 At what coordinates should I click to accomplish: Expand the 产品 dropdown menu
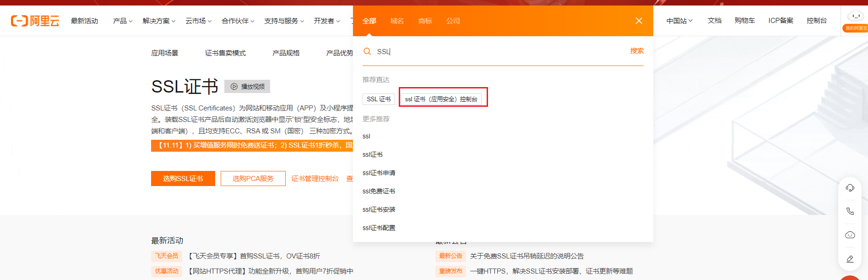point(123,21)
